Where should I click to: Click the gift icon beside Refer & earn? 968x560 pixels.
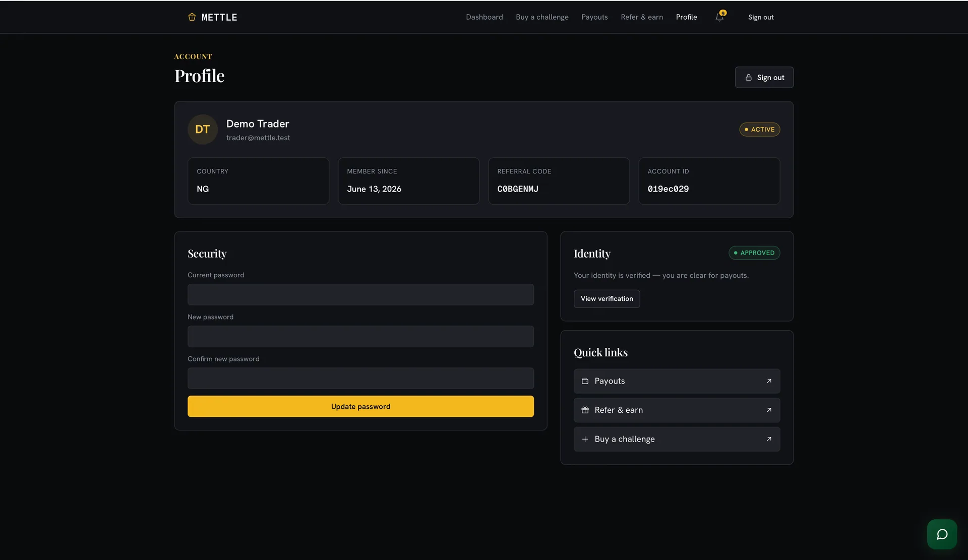[x=585, y=410]
